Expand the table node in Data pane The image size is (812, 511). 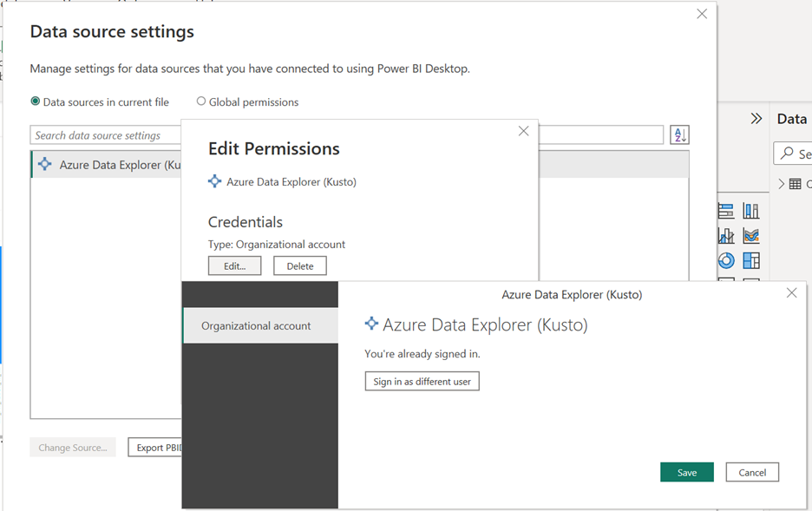pos(781,184)
